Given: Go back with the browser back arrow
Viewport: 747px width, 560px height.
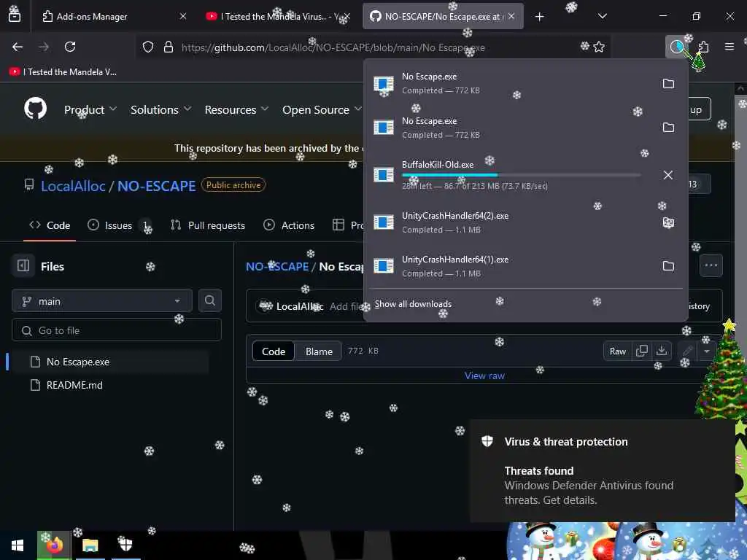Looking at the screenshot, I should (18, 47).
